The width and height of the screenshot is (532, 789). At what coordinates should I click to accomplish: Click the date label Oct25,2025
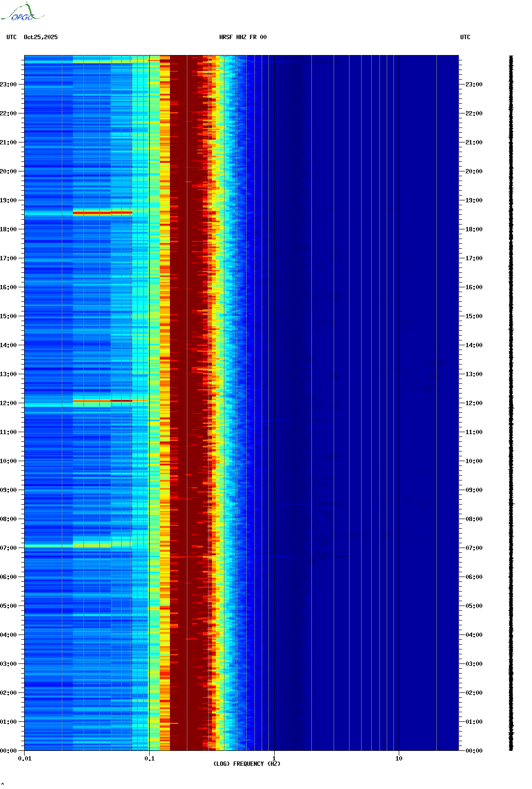tap(41, 37)
